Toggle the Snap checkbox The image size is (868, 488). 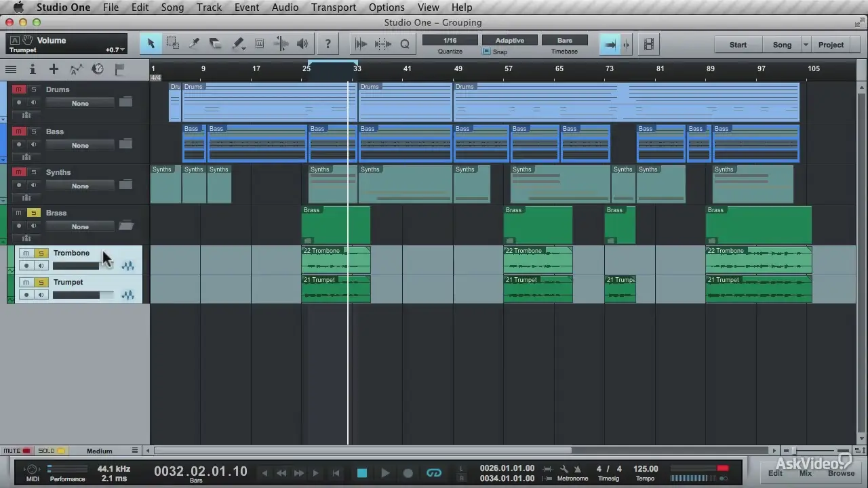pyautogui.click(x=486, y=52)
